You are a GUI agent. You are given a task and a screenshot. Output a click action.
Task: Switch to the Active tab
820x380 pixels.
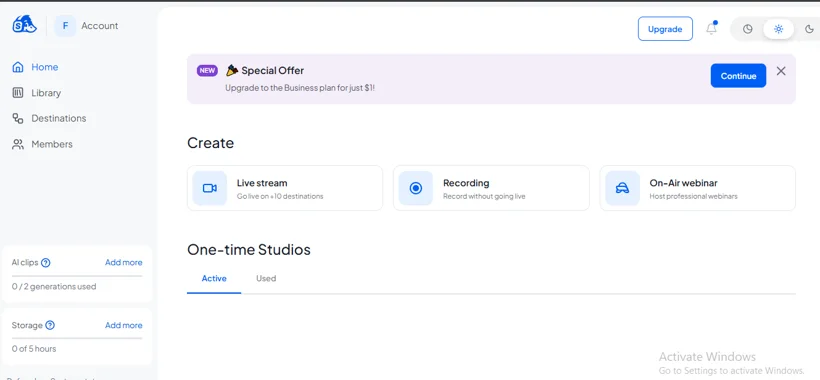click(x=214, y=279)
